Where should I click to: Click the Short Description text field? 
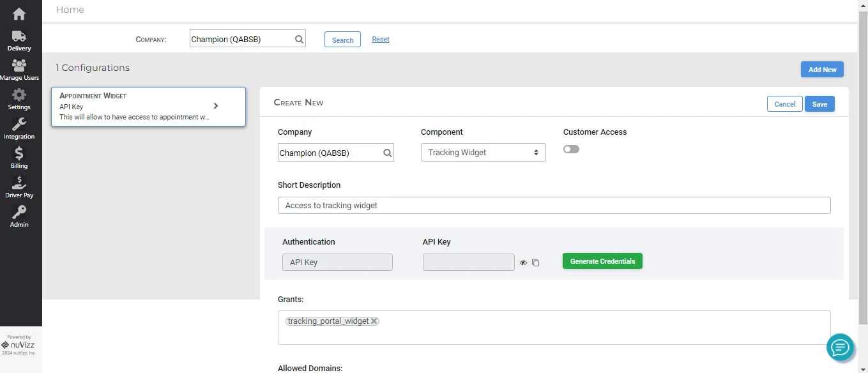(x=554, y=206)
